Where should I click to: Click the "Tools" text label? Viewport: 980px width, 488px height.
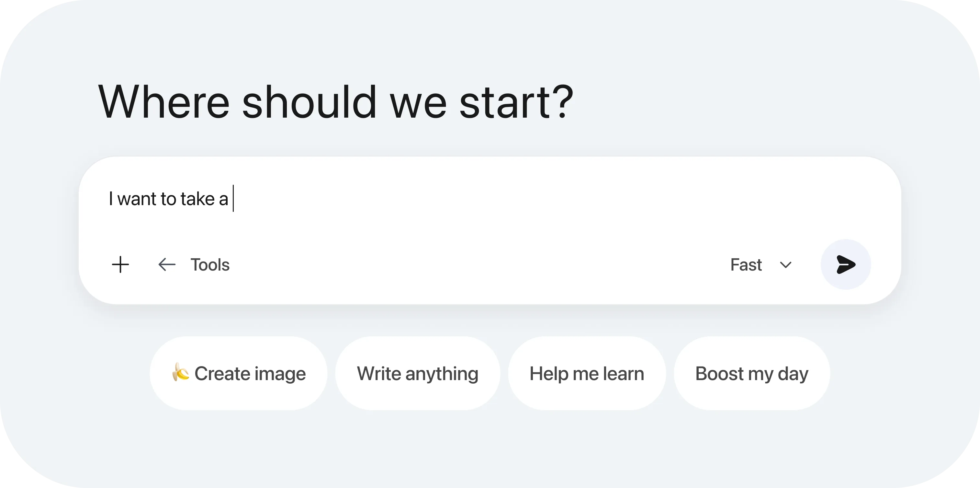(210, 264)
